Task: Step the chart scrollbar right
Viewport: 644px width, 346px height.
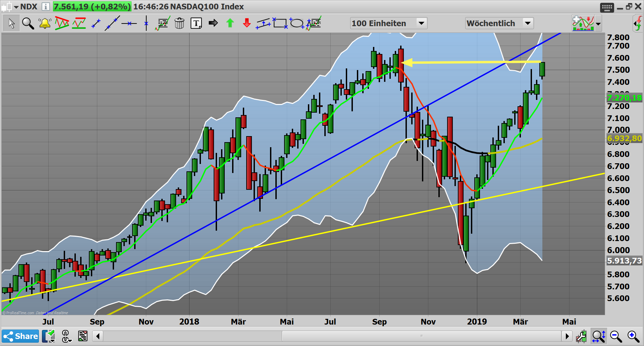Action: pyautogui.click(x=567, y=336)
